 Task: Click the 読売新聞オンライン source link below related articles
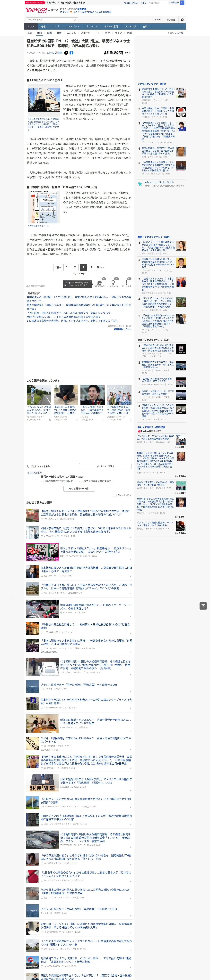click(122, 329)
